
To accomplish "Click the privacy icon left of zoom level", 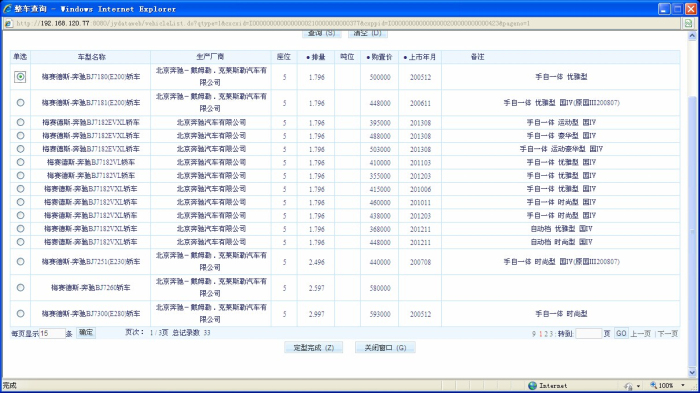I will coord(629,386).
